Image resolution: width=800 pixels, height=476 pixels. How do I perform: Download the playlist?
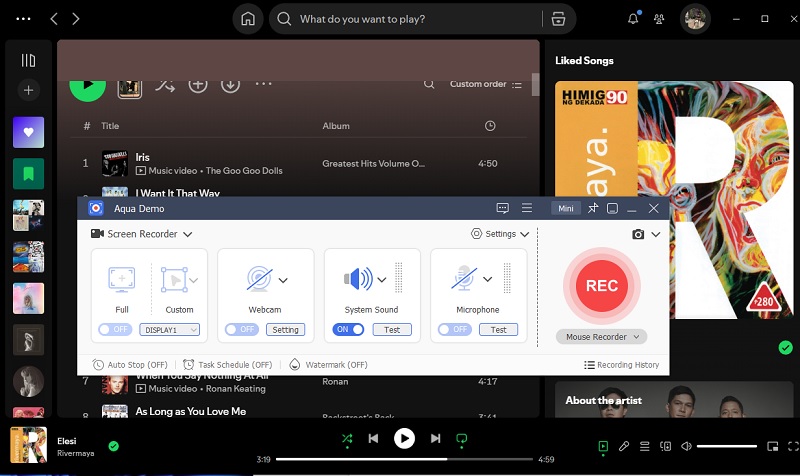230,85
